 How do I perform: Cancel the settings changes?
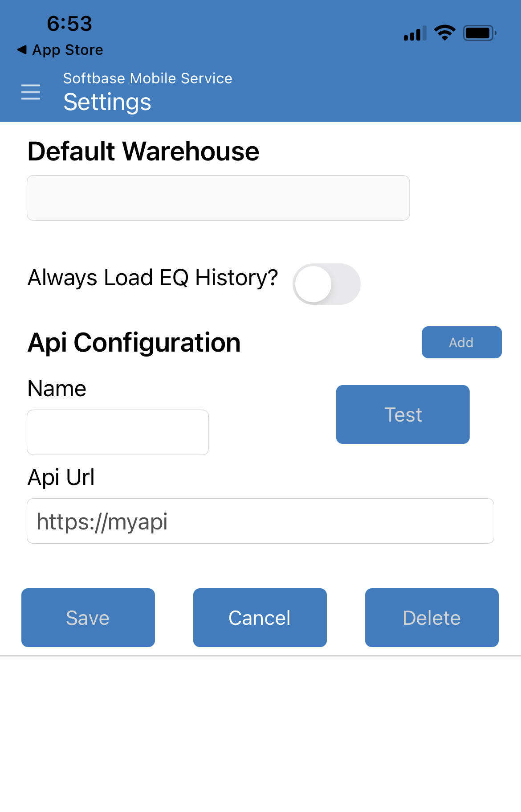[260, 618]
